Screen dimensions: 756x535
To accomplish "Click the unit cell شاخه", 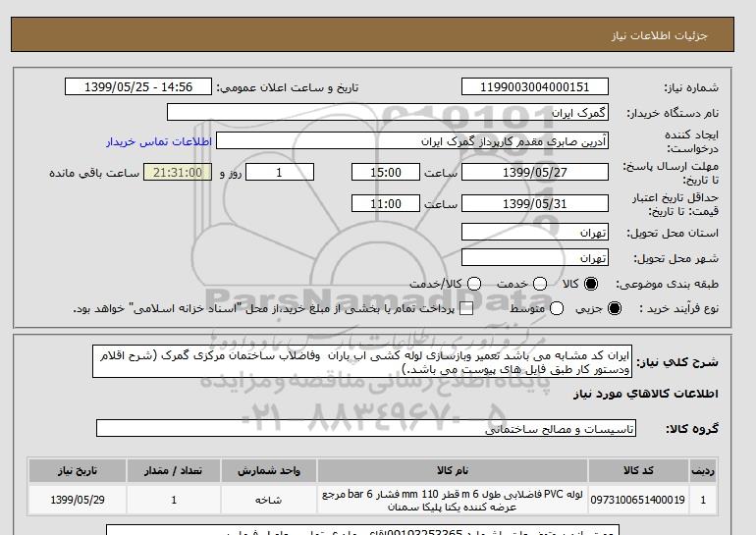I will point(269,501).
